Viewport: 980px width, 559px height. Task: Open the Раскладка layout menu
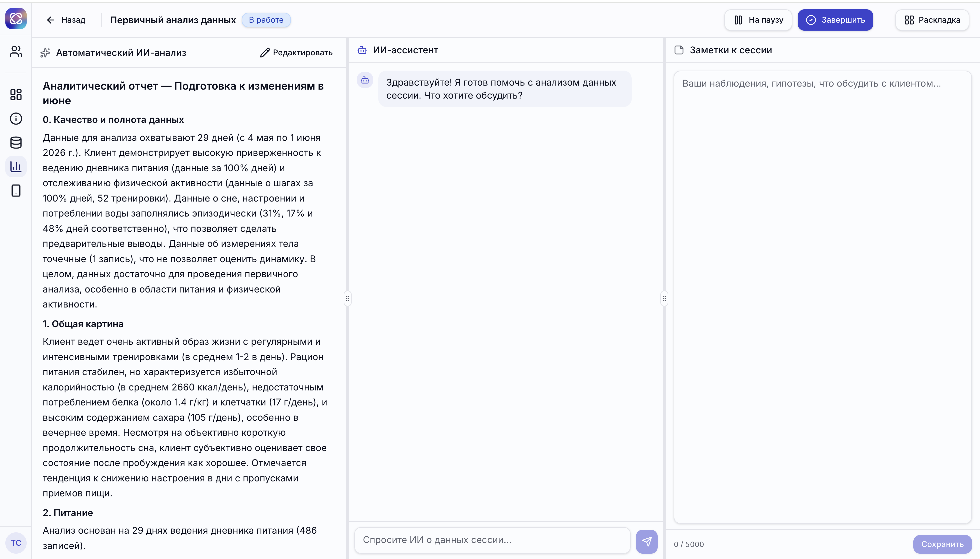pyautogui.click(x=932, y=20)
